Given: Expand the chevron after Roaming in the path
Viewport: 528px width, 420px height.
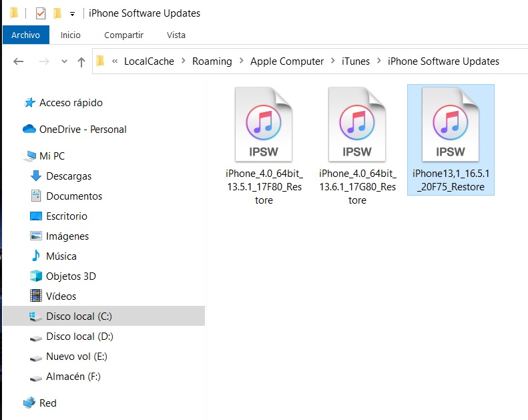Looking at the screenshot, I should point(242,61).
